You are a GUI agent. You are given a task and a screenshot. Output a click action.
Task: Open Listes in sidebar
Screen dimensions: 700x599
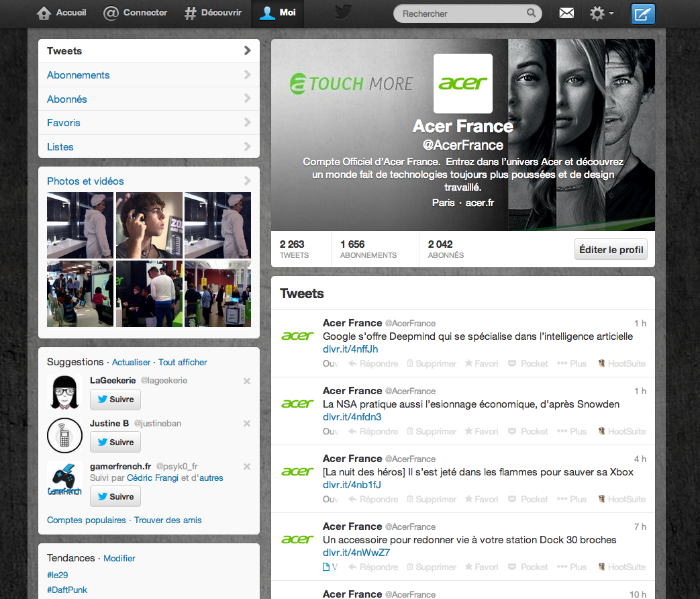point(149,146)
